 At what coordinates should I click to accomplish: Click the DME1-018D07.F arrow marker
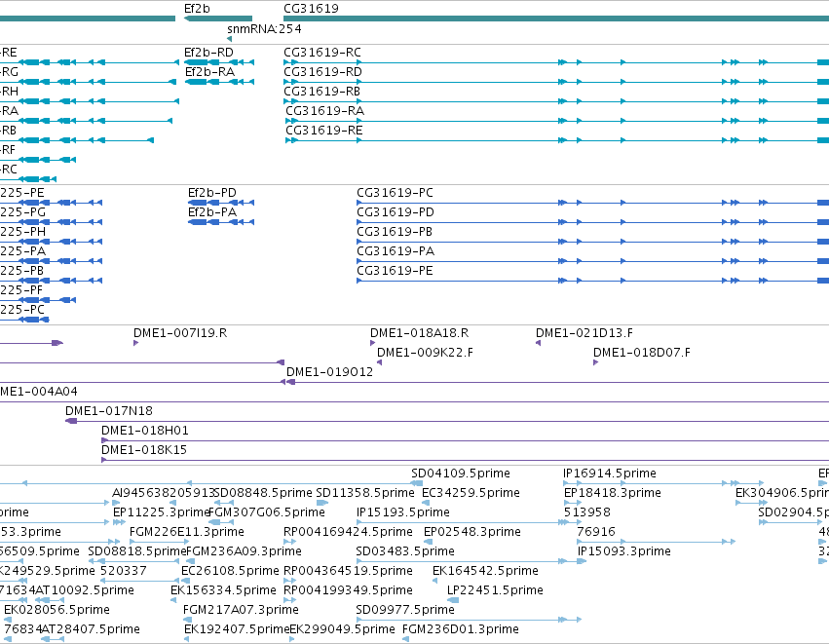point(596,362)
